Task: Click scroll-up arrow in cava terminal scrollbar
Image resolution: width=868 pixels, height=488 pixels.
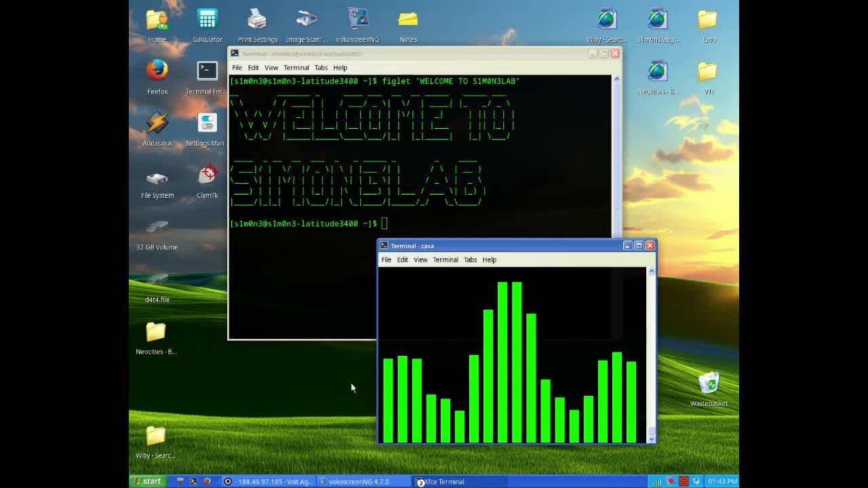Action: (x=652, y=271)
